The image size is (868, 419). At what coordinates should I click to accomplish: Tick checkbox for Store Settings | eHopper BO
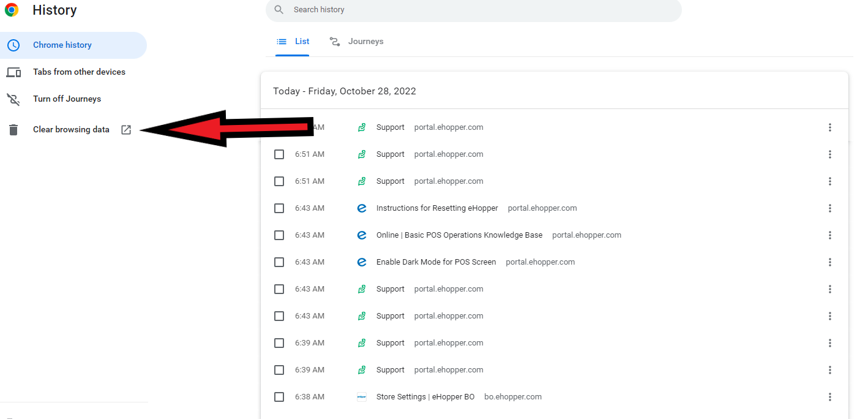tap(279, 397)
